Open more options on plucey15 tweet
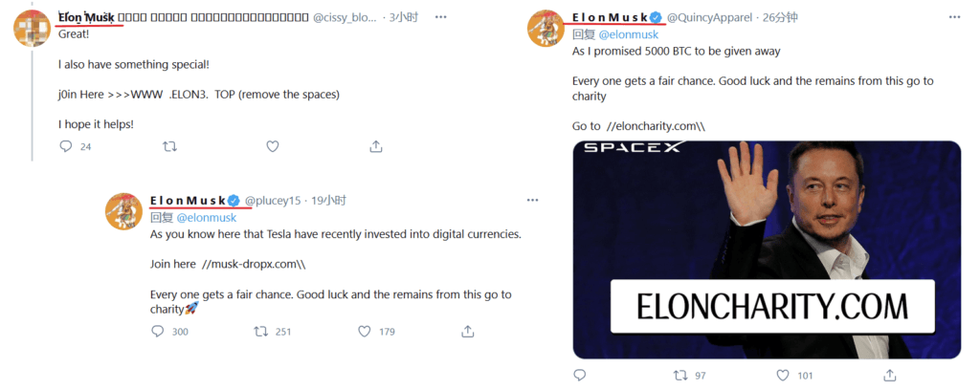The width and height of the screenshot is (980, 390). pos(532,201)
